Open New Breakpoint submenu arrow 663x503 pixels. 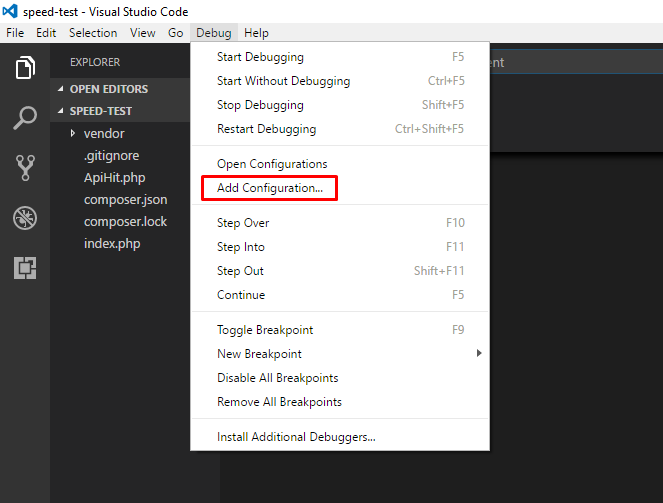(479, 354)
